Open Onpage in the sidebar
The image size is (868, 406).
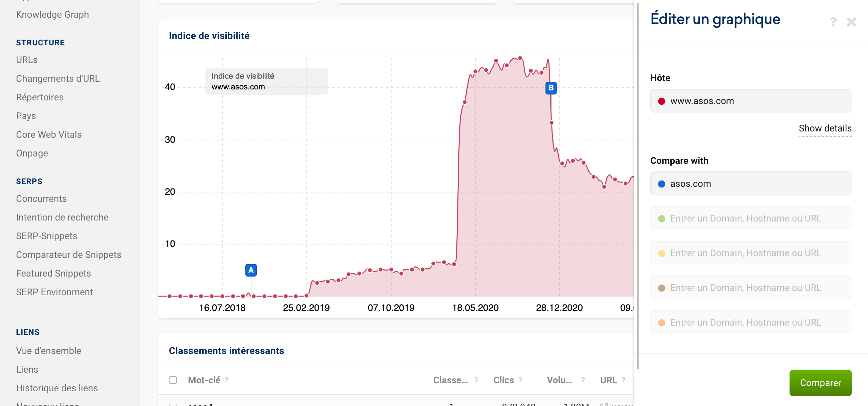point(32,153)
